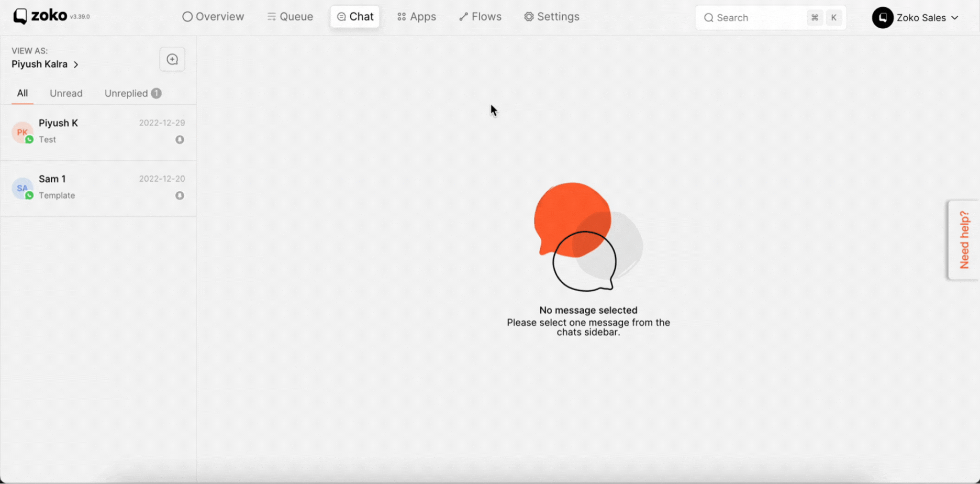
Task: Click the status icon on Sam 1 chat
Action: click(x=180, y=195)
